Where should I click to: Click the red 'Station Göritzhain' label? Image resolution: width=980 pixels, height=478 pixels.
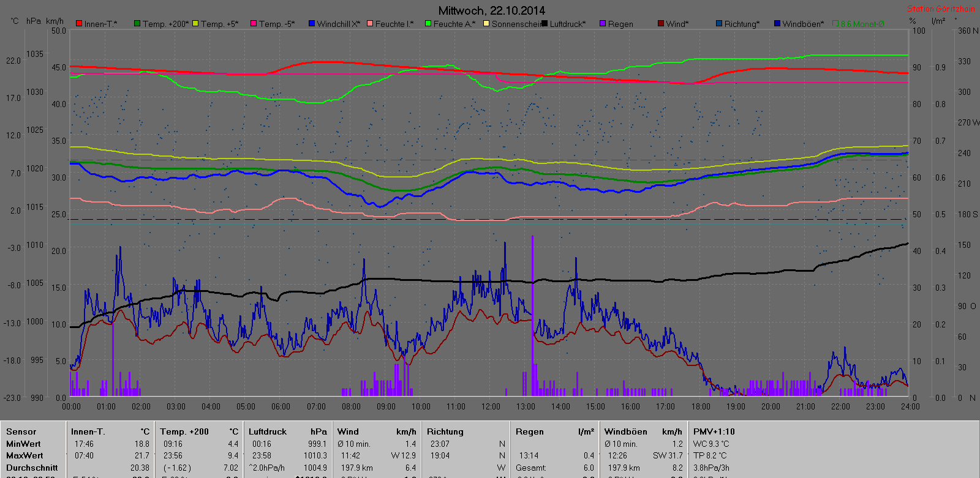pos(941,9)
